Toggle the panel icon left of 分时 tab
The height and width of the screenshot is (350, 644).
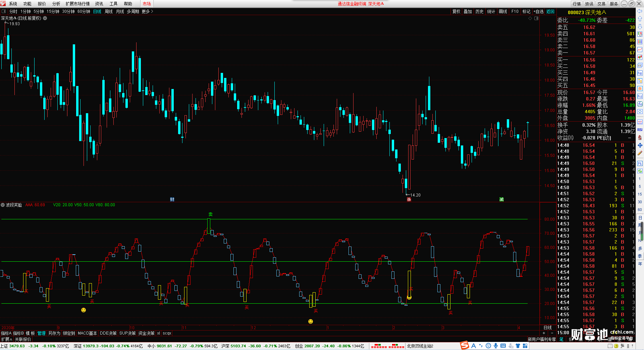point(4,11)
